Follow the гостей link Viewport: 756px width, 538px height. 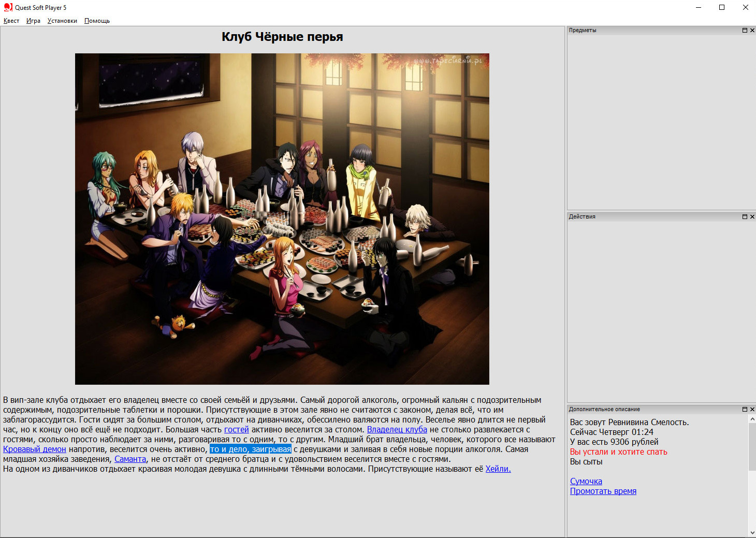(x=236, y=430)
